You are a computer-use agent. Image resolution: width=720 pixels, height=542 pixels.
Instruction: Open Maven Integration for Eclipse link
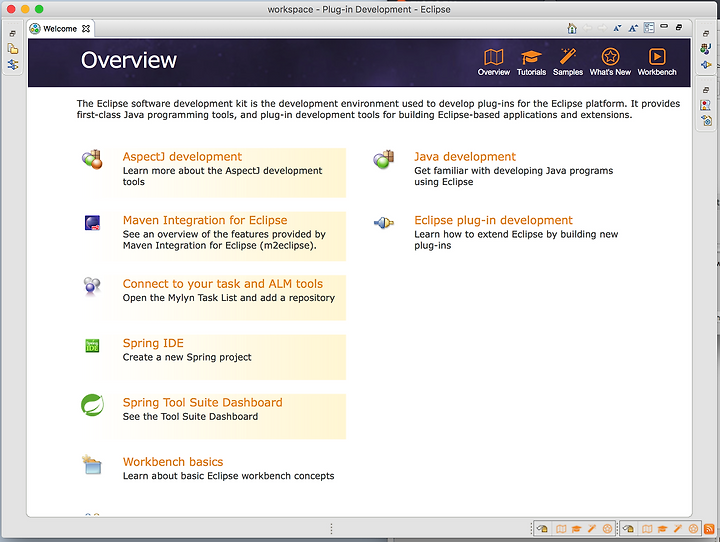205,220
